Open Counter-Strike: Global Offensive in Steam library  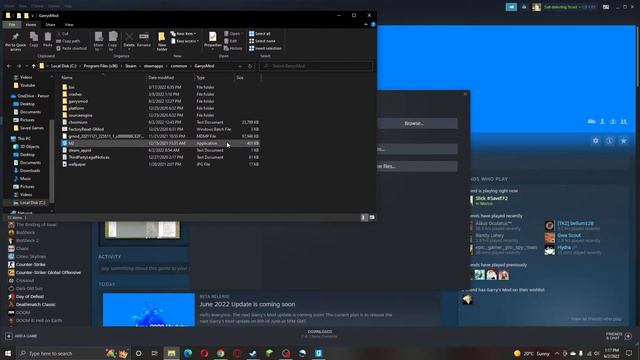48,273
